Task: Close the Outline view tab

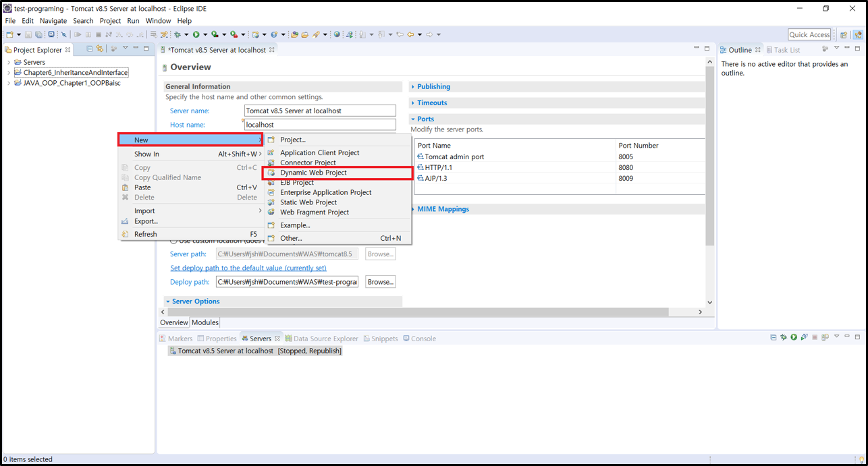Action: (x=757, y=50)
